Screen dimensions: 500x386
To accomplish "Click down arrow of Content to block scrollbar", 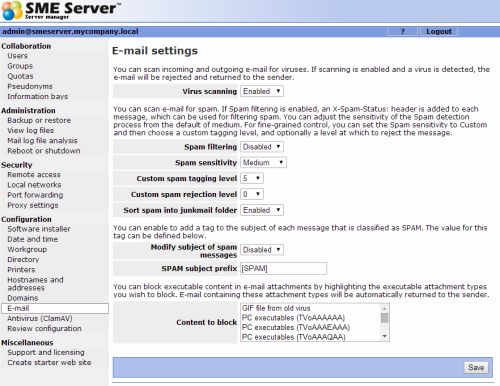I will point(385,336).
